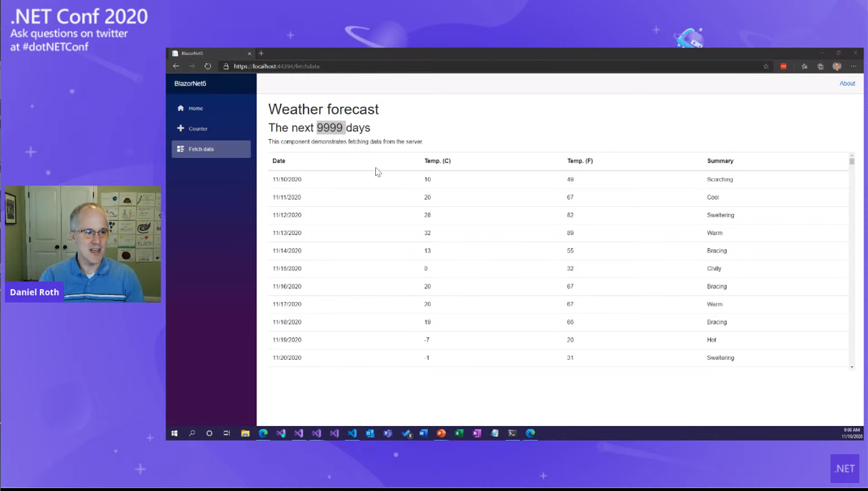Select the BlazorNet5 browser tab
The image size is (868, 491).
[211, 53]
